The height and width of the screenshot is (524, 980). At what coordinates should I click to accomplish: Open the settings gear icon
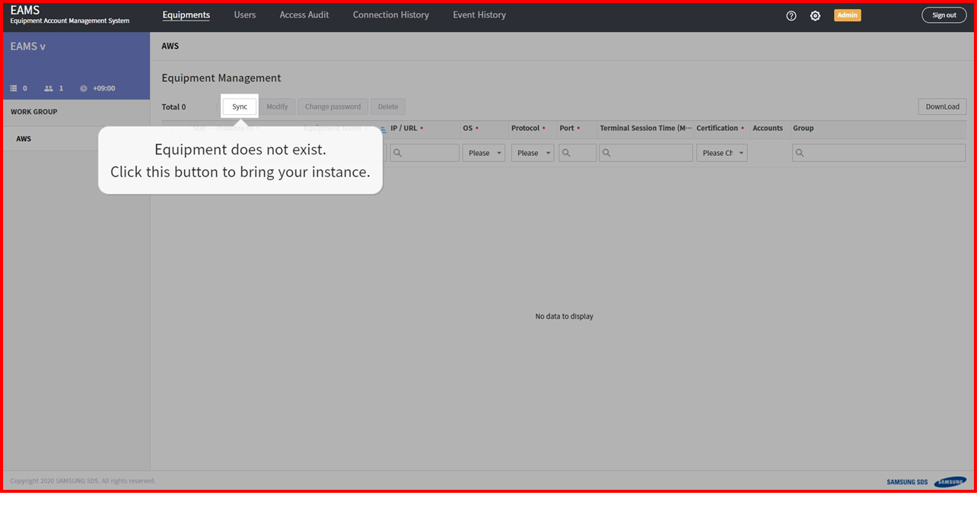pyautogui.click(x=815, y=15)
